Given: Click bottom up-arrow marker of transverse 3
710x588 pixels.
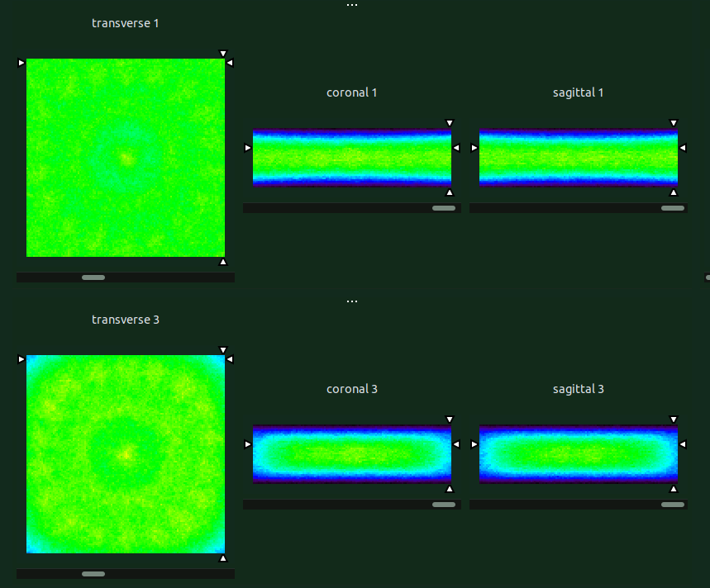Looking at the screenshot, I should pos(223,558).
